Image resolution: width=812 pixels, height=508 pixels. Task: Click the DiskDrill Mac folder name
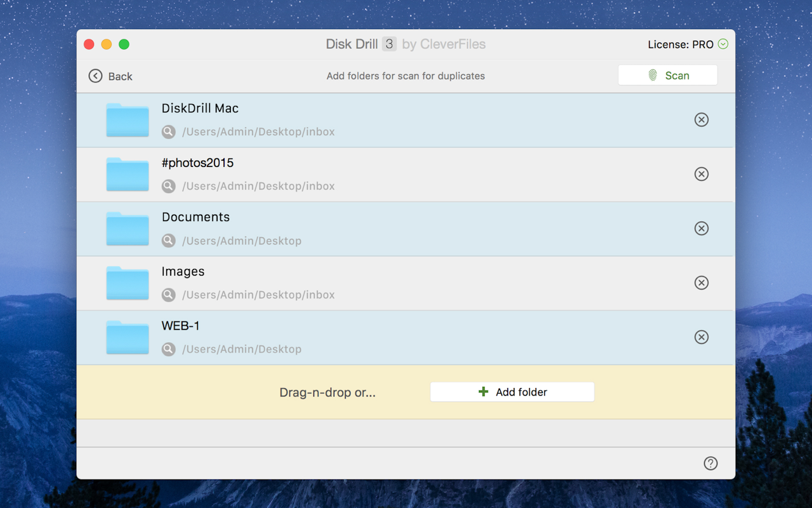tap(200, 109)
